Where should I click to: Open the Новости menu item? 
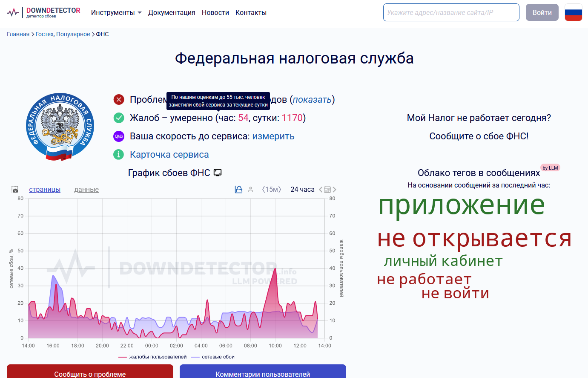pos(215,13)
